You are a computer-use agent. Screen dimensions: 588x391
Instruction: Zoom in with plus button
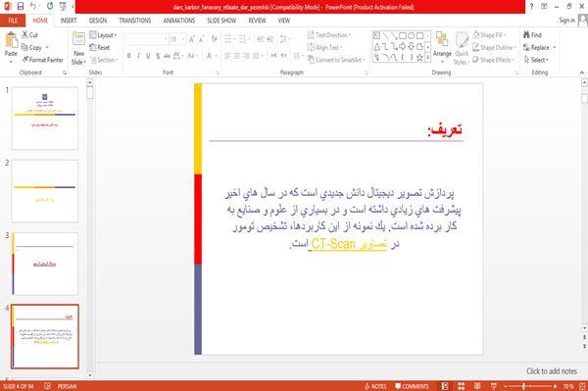click(555, 386)
